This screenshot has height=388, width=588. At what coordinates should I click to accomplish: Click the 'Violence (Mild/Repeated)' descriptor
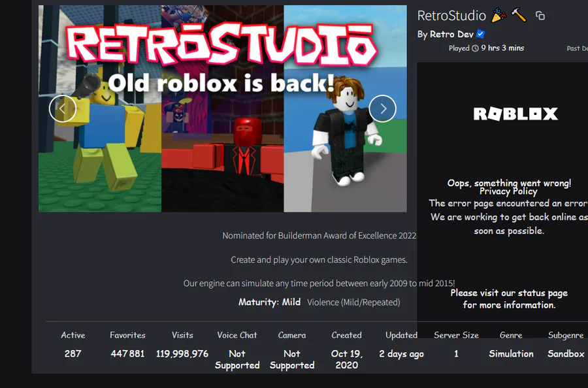(x=353, y=302)
